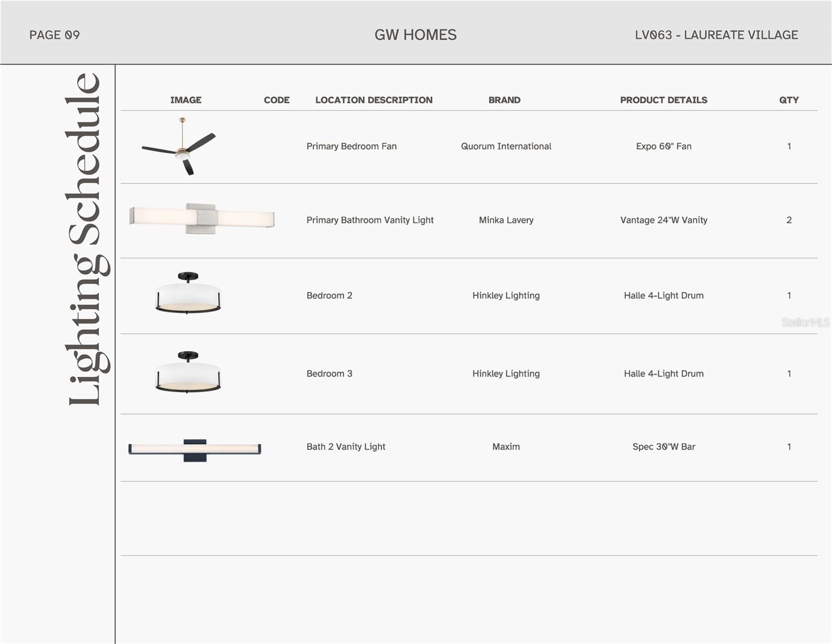The width and height of the screenshot is (832, 644).
Task: Select the PAGE 09 label
Action: click(x=54, y=35)
